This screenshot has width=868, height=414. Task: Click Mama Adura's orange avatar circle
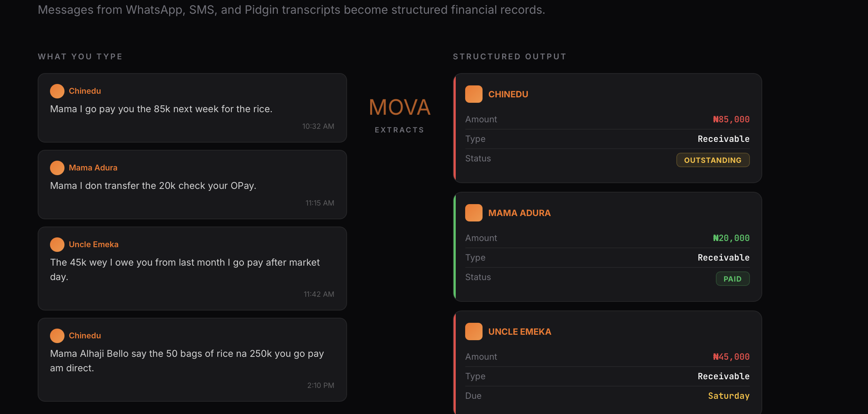pos(57,168)
